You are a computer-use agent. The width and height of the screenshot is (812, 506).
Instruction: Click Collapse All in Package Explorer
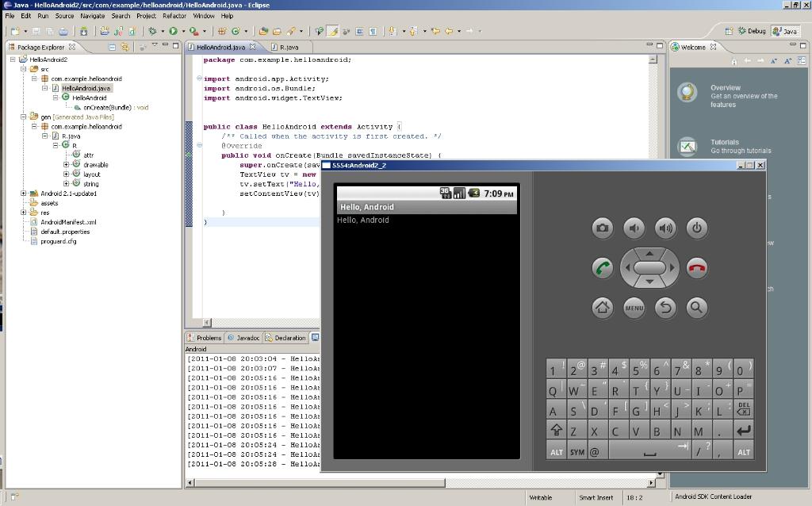point(111,47)
